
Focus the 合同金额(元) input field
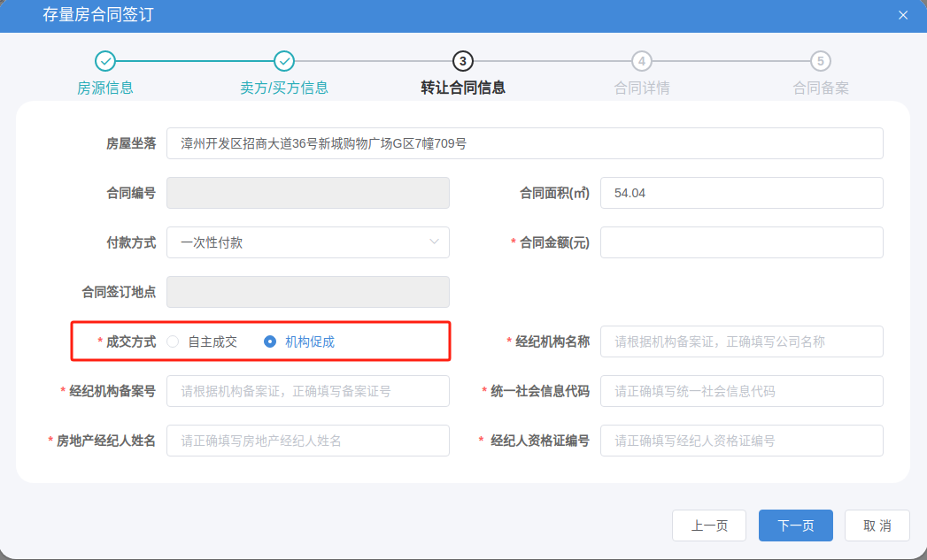click(742, 242)
